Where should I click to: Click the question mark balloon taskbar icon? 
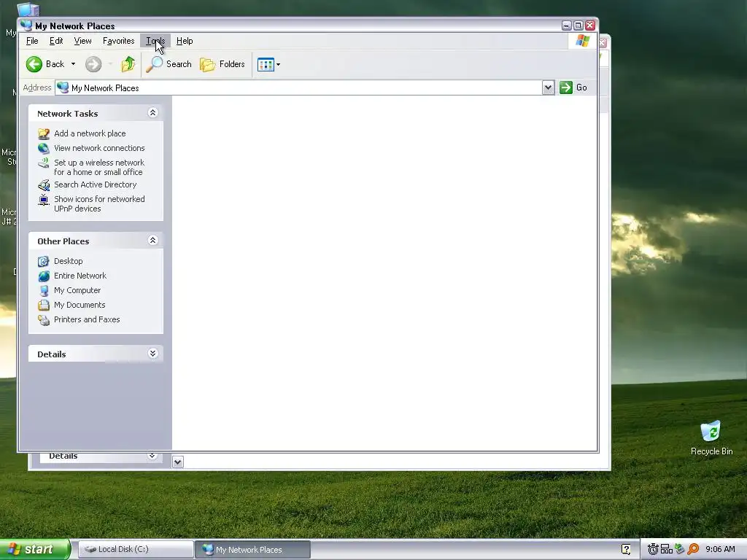[626, 549]
